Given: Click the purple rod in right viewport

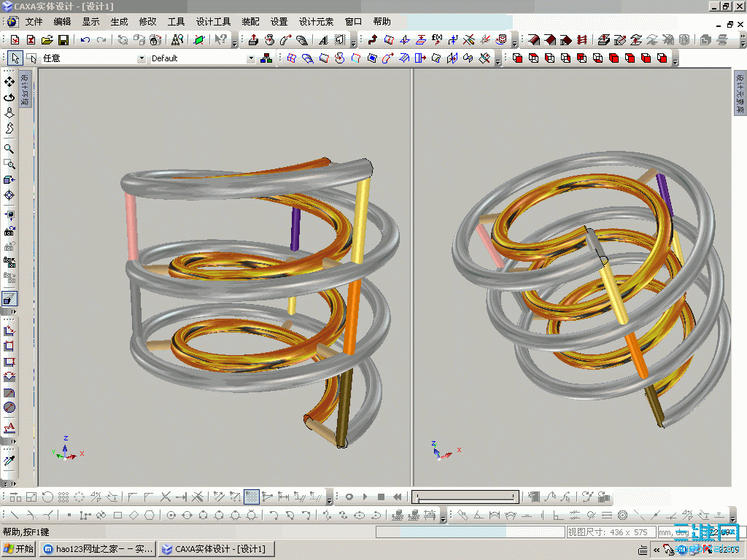Looking at the screenshot, I should tap(665, 195).
